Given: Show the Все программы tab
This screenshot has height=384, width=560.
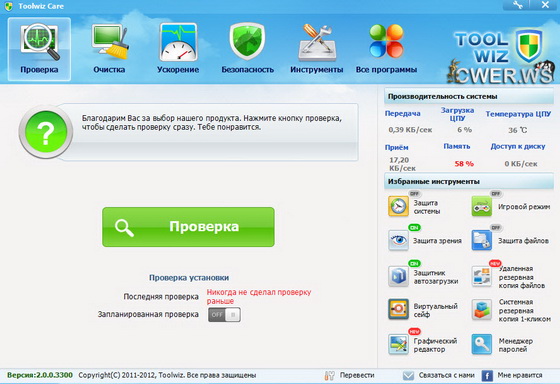Looking at the screenshot, I should (386, 49).
